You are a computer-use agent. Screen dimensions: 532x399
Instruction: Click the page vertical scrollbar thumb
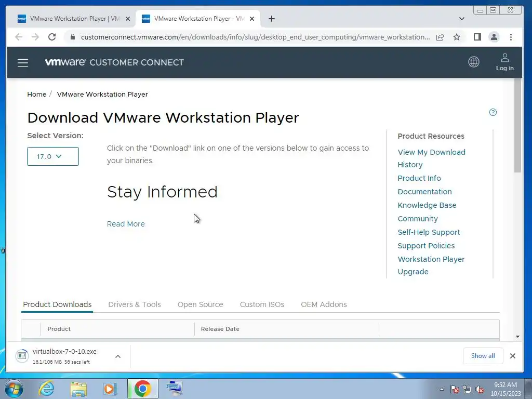click(517, 126)
